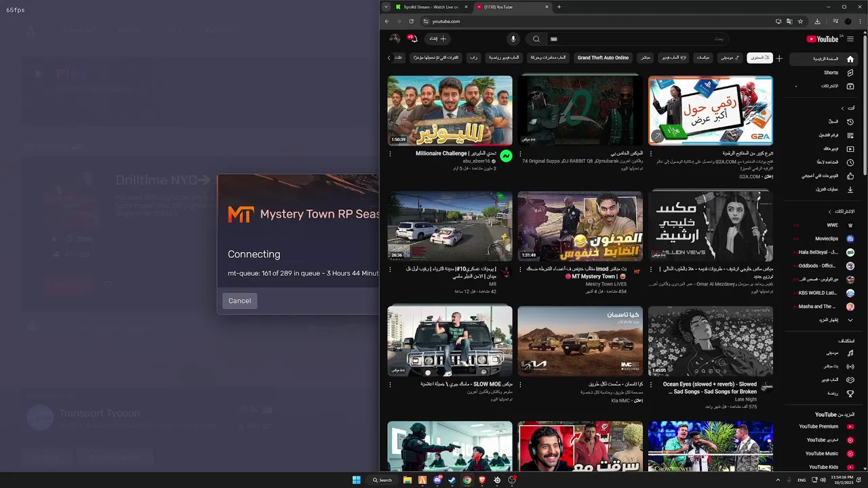Click the voice search microphone icon
The width and height of the screenshot is (868, 488).
[x=513, y=39]
